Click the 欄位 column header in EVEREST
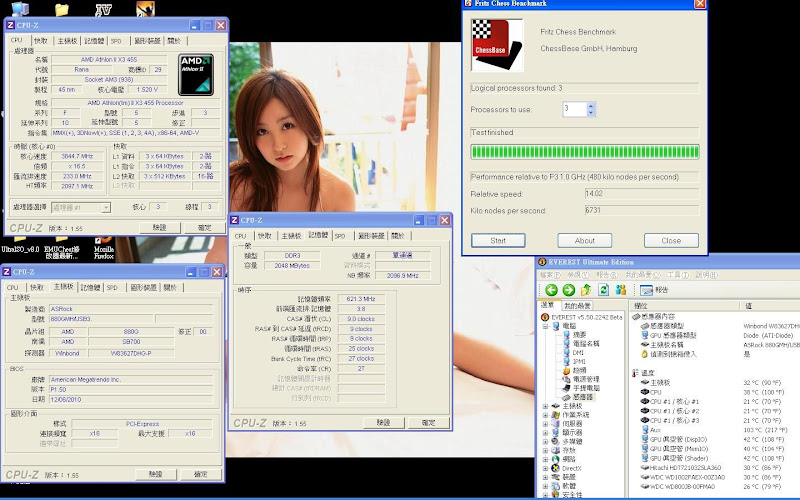Viewport: 800px width, 500px height. [x=685, y=306]
